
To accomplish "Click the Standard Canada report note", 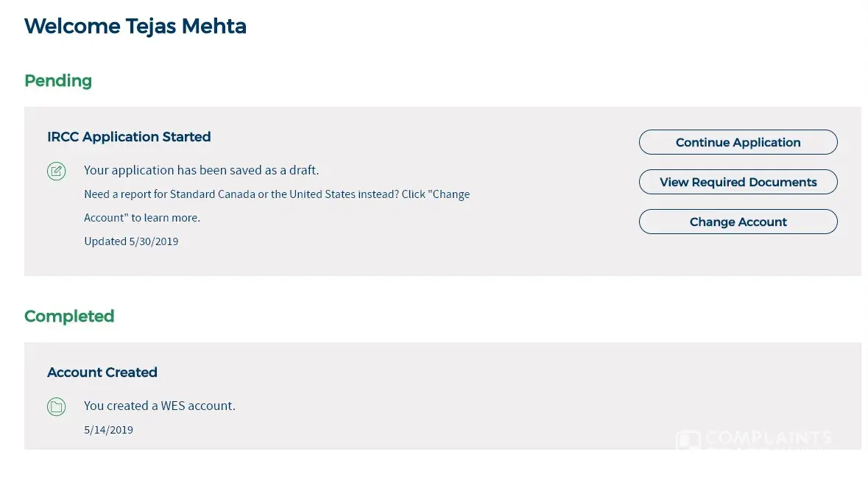I will pos(276,194).
